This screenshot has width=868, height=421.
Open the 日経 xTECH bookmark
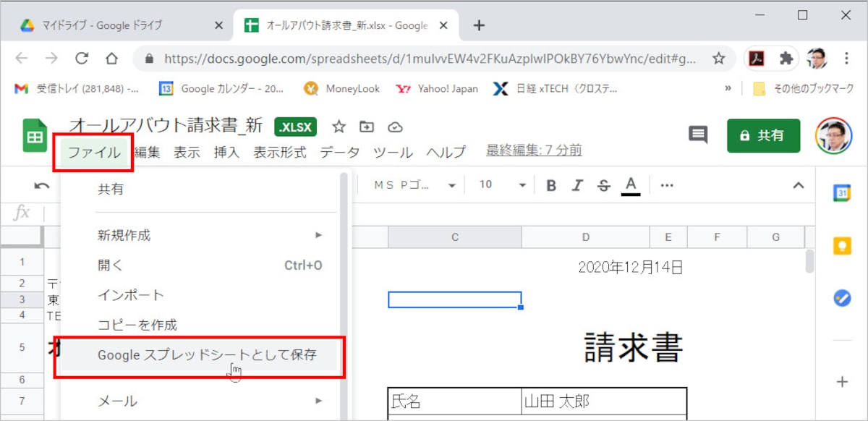tap(556, 88)
